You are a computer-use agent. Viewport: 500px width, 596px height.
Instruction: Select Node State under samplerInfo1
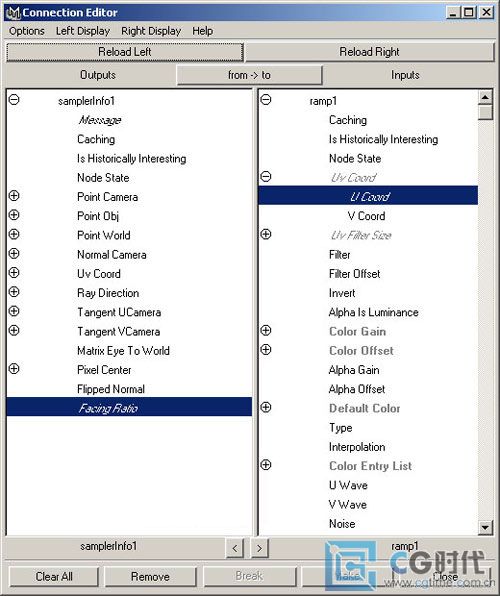(103, 178)
